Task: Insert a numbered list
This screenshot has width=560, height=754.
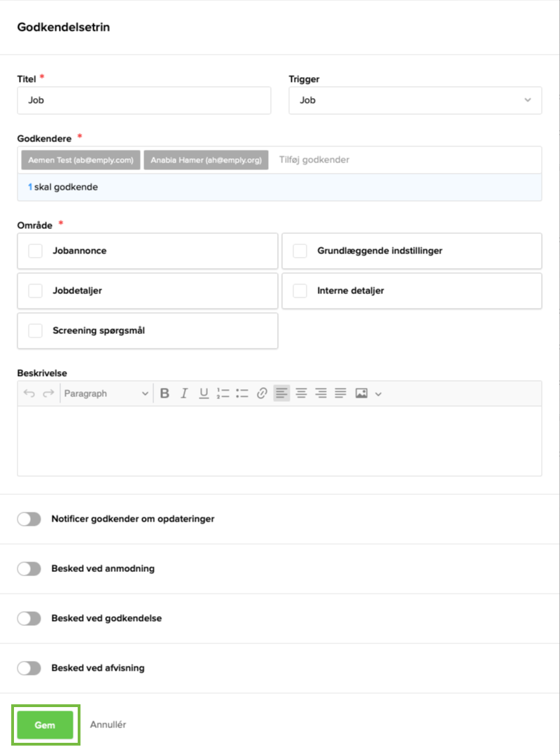Action: click(223, 393)
